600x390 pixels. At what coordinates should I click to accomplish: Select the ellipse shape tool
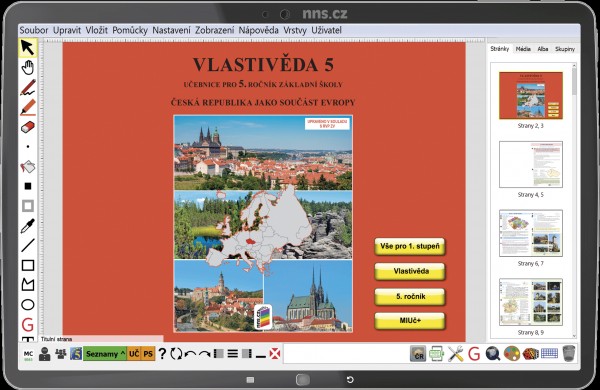click(x=28, y=305)
